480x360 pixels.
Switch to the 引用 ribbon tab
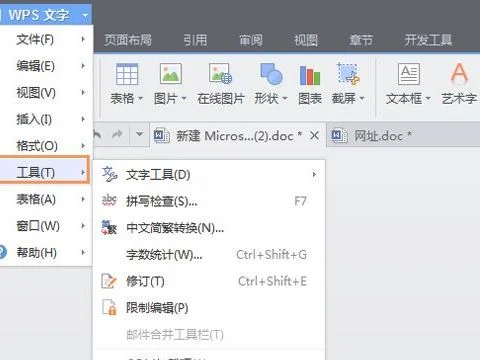(x=195, y=40)
